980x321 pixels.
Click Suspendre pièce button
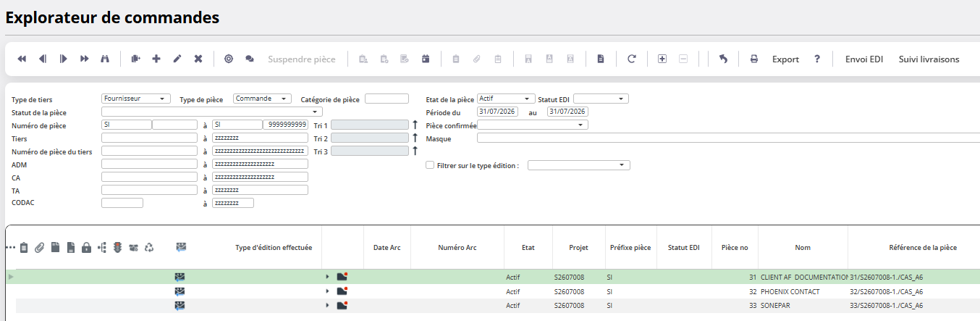pyautogui.click(x=302, y=59)
